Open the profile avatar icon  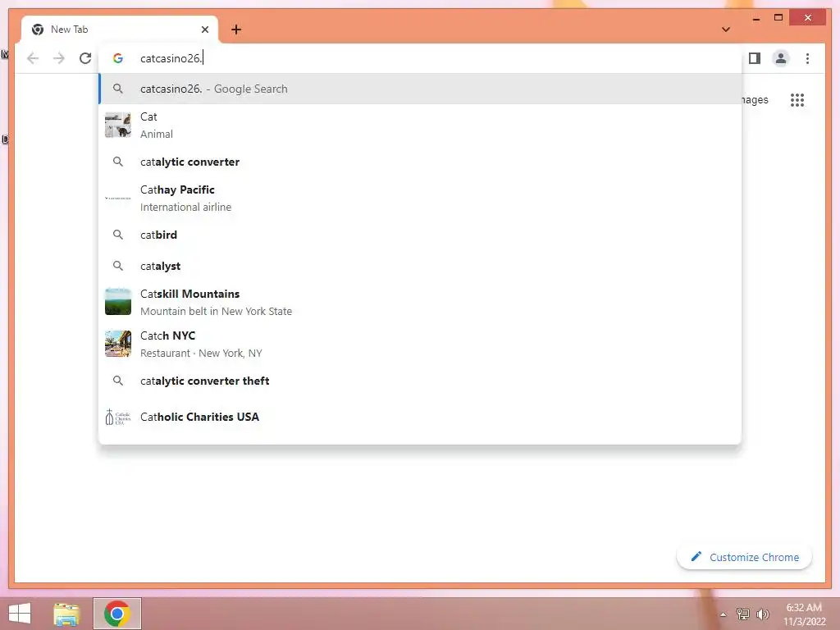(x=781, y=58)
